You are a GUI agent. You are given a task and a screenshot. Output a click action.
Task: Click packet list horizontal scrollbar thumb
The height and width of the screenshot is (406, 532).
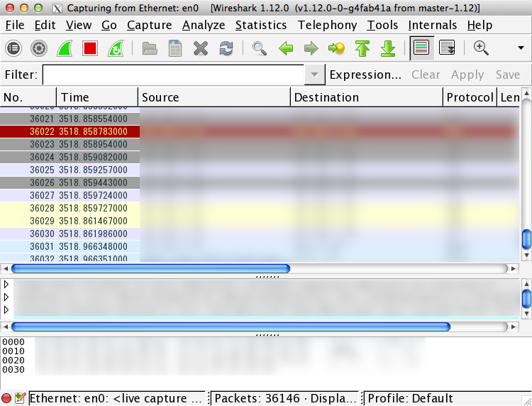click(150, 268)
